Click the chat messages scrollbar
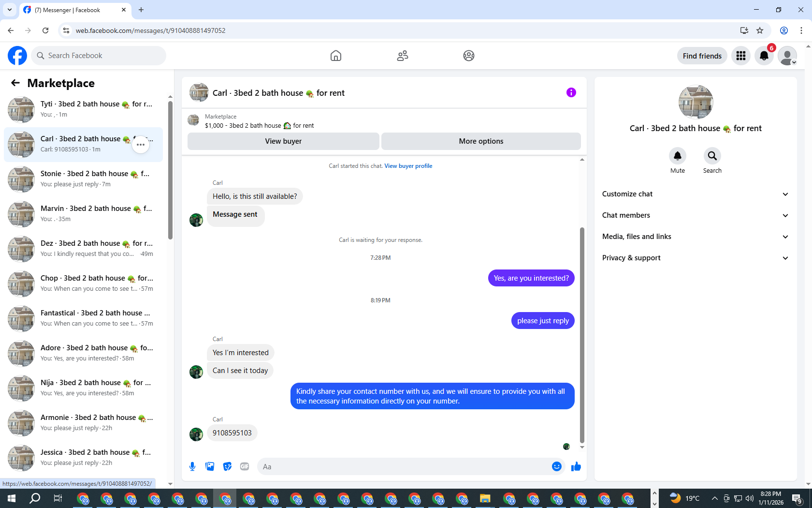This screenshot has height=508, width=812. (582, 335)
